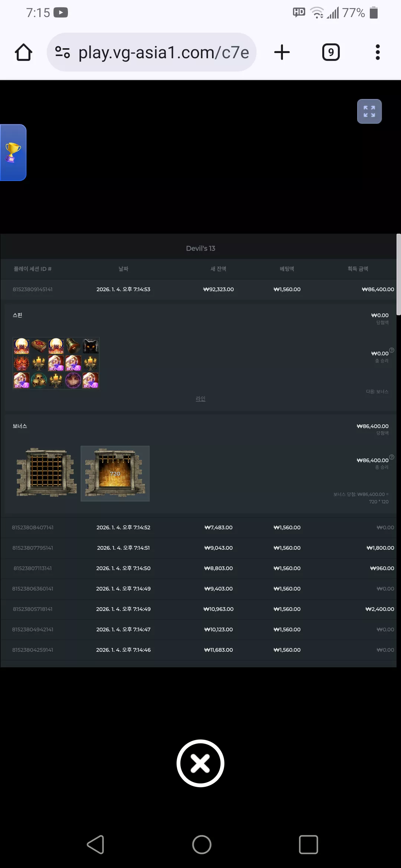Viewport: 401px width, 868px height.
Task: Tap the help icon beside bonus total win
Action: tap(392, 457)
